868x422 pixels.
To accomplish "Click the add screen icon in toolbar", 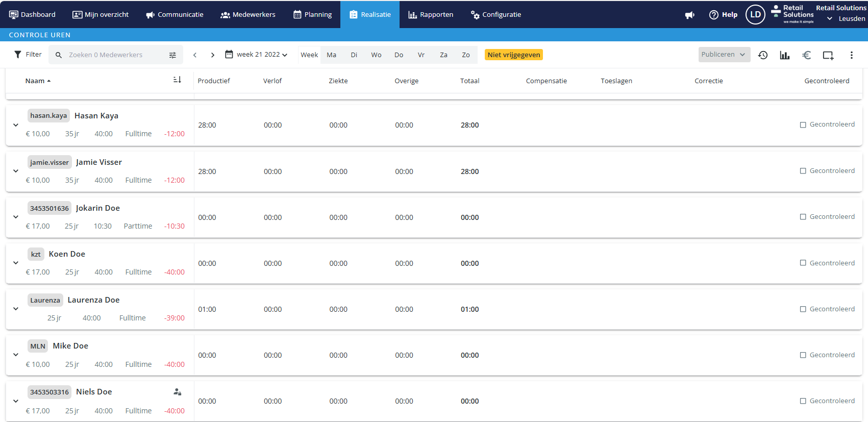I will click(828, 55).
